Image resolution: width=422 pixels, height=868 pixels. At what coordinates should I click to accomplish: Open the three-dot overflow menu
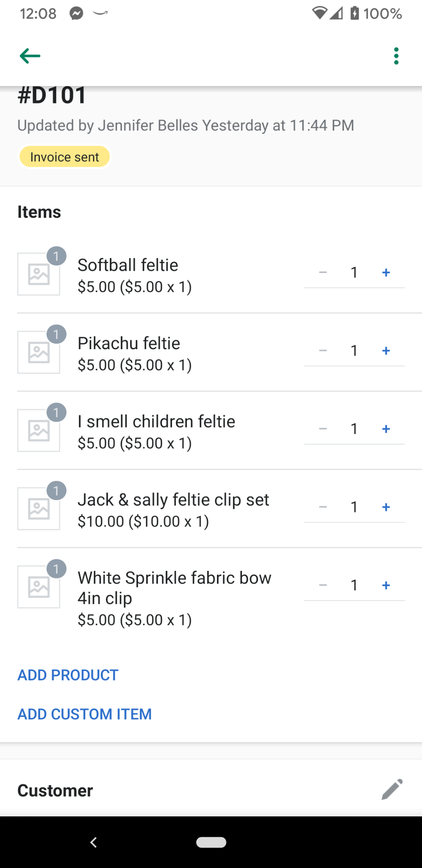click(396, 56)
